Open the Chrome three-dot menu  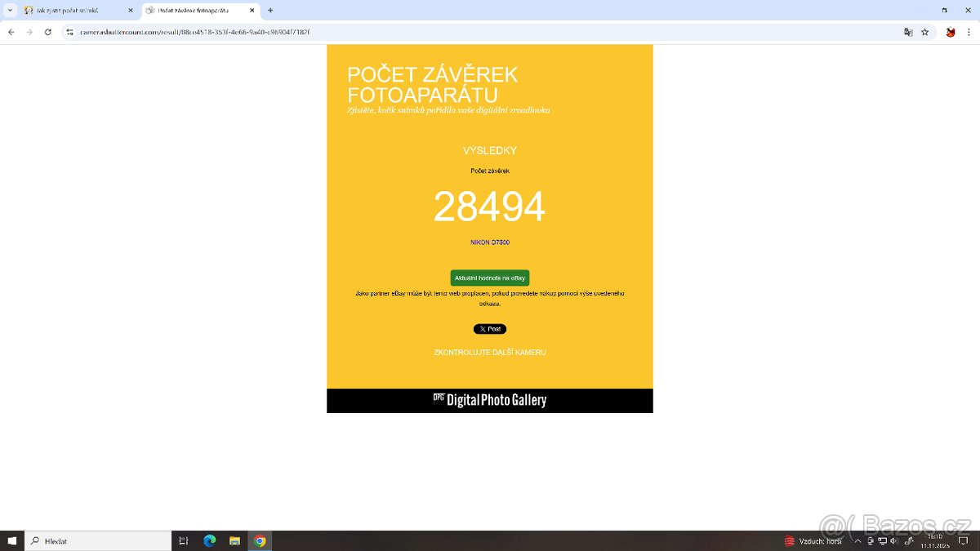pyautogui.click(x=969, y=32)
